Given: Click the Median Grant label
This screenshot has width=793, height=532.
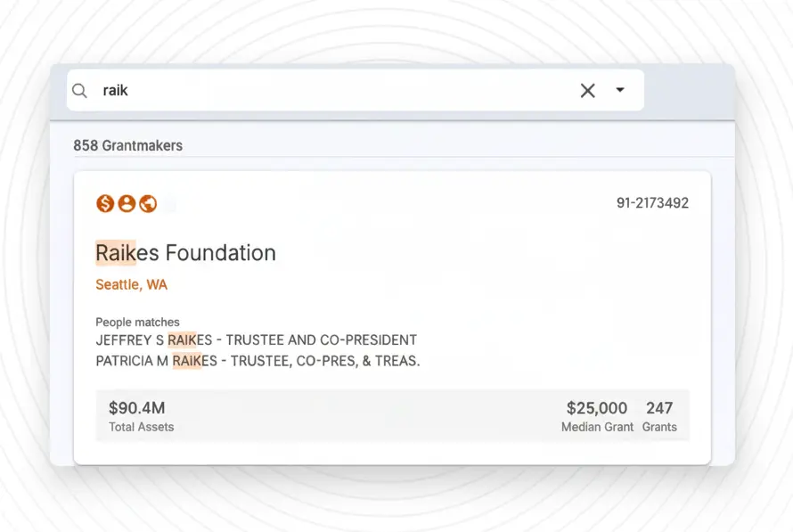Looking at the screenshot, I should pyautogui.click(x=597, y=427).
